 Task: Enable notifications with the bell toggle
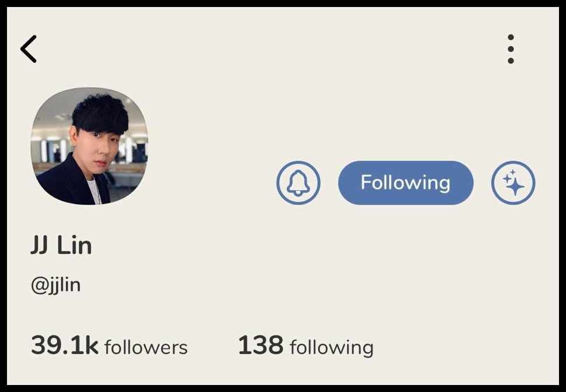tap(298, 183)
